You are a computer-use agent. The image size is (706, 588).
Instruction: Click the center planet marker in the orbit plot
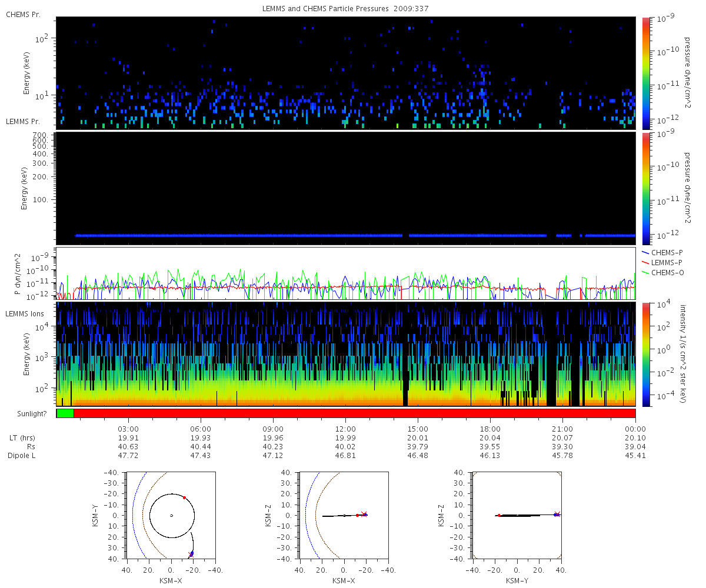(x=171, y=516)
